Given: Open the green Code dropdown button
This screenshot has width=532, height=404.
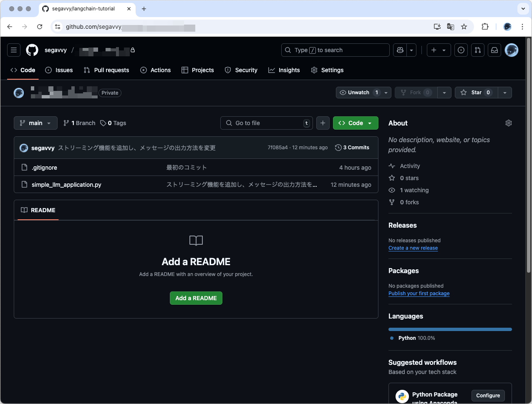Looking at the screenshot, I should (356, 123).
